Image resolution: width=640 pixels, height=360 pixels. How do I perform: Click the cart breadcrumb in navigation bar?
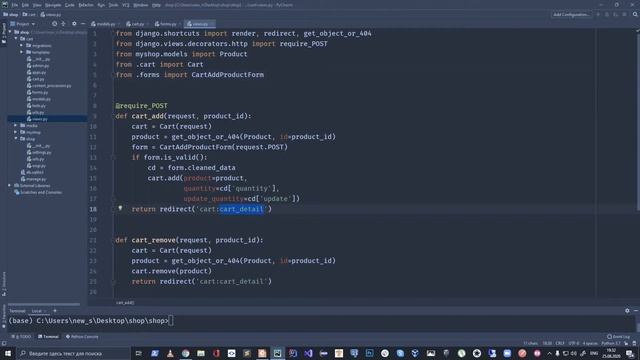(x=29, y=14)
